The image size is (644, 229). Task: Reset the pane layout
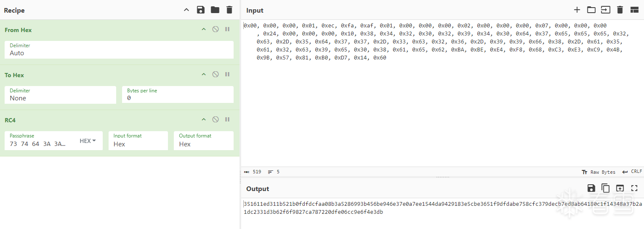point(634,10)
